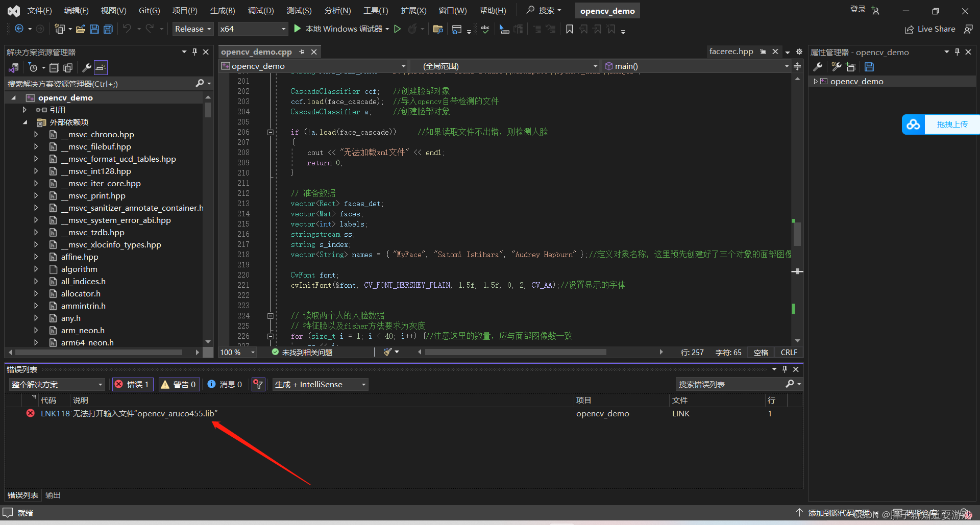Image resolution: width=980 pixels, height=525 pixels.
Task: Click the code cleanup broom icon
Action: coord(388,352)
